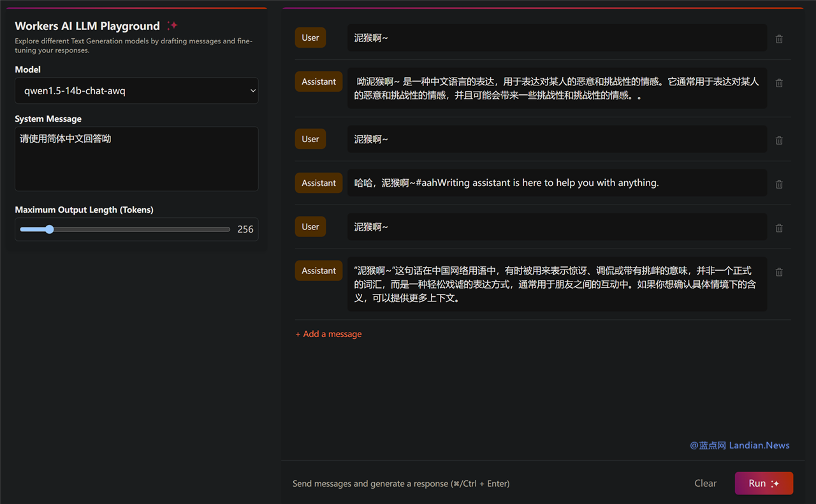Viewport: 816px width, 504px height.
Task: Open the Model dropdown showing qwen1.5-14b-chat-awq
Action: click(136, 90)
